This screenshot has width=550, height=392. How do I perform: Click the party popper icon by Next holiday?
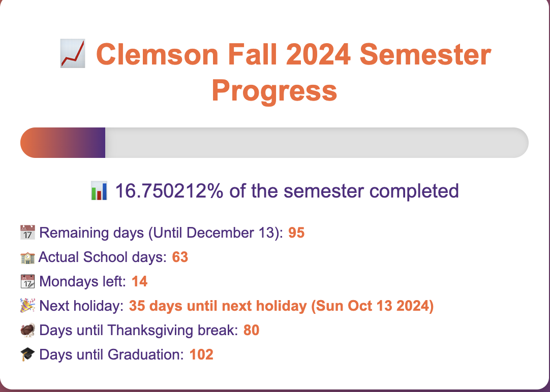[x=27, y=306]
